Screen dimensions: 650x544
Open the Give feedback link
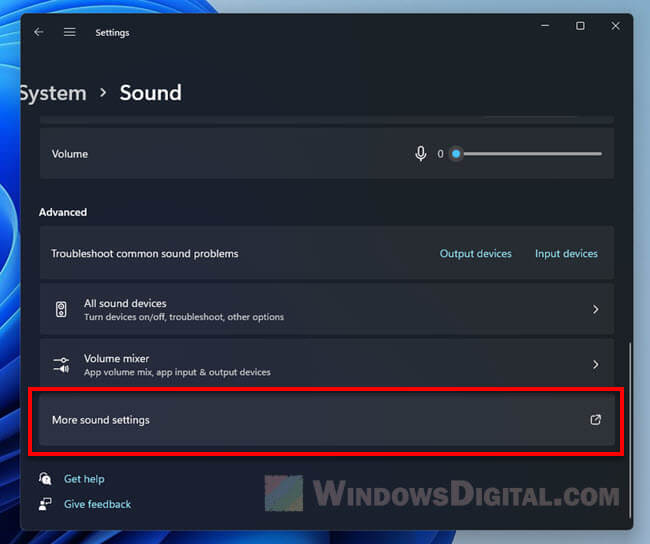click(x=97, y=504)
